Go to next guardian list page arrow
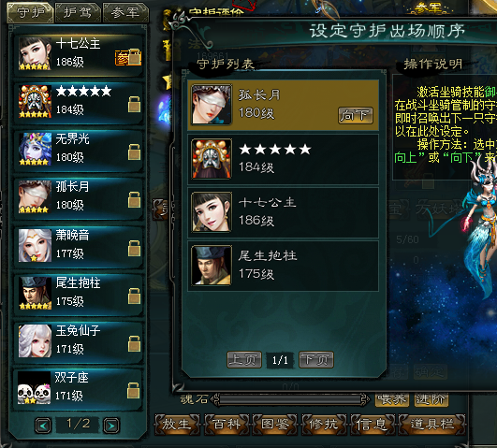The width and height of the screenshot is (497, 448). 111,426
